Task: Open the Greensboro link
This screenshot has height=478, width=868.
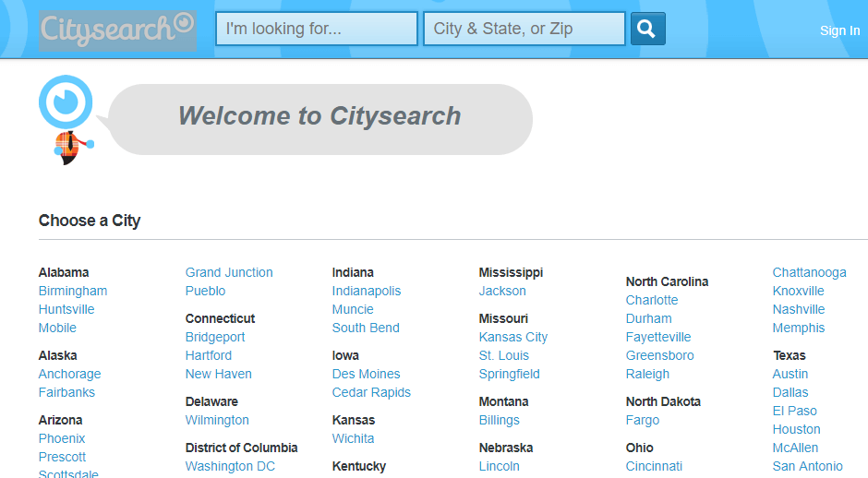Action: click(x=660, y=356)
